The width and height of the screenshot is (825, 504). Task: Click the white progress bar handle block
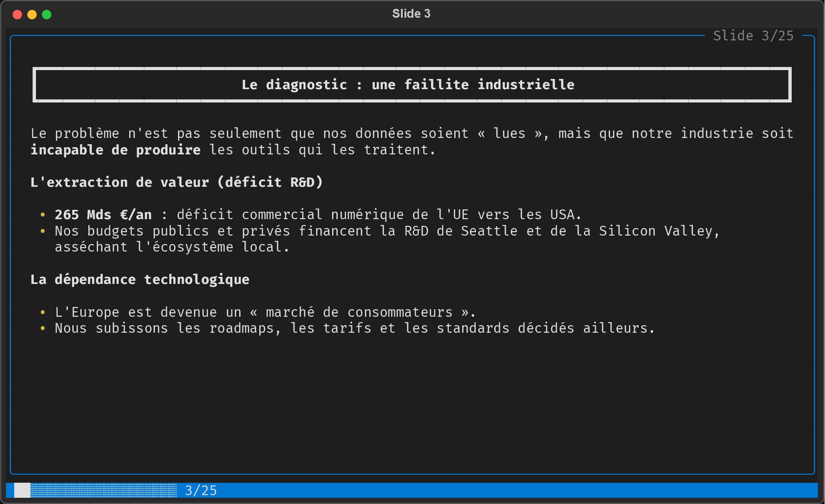tap(22, 490)
